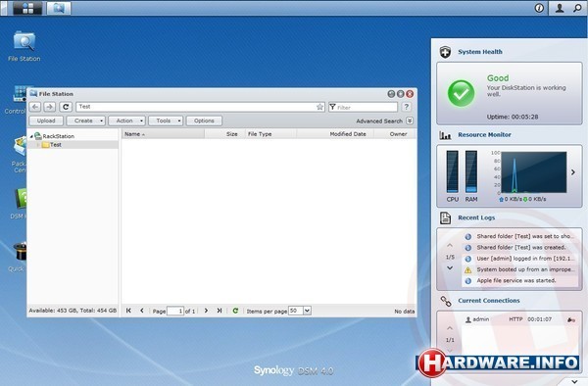Select the Test folder in tree
Screen dimensions: 588x386
pos(73,145)
